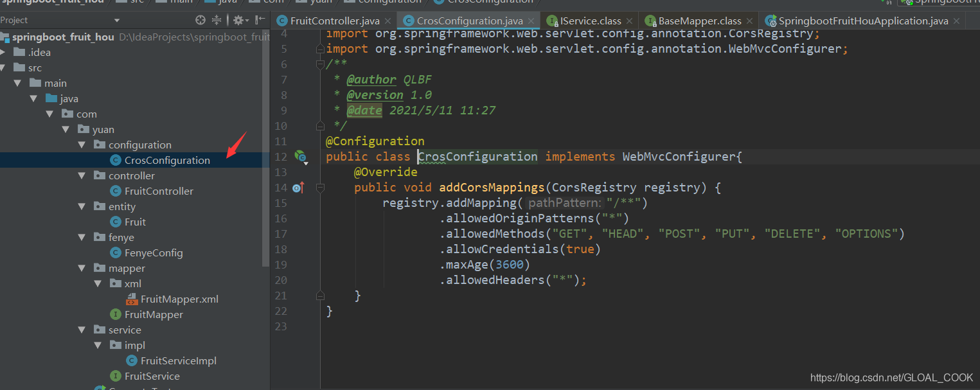The height and width of the screenshot is (390, 980).
Task: Select the springboot_fruit_hou project root
Action: (x=63, y=37)
